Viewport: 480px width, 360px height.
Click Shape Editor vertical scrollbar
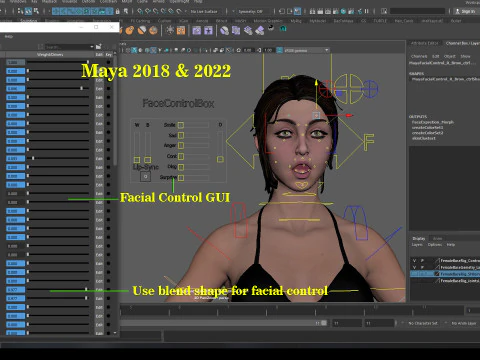pyautogui.click(x=115, y=110)
